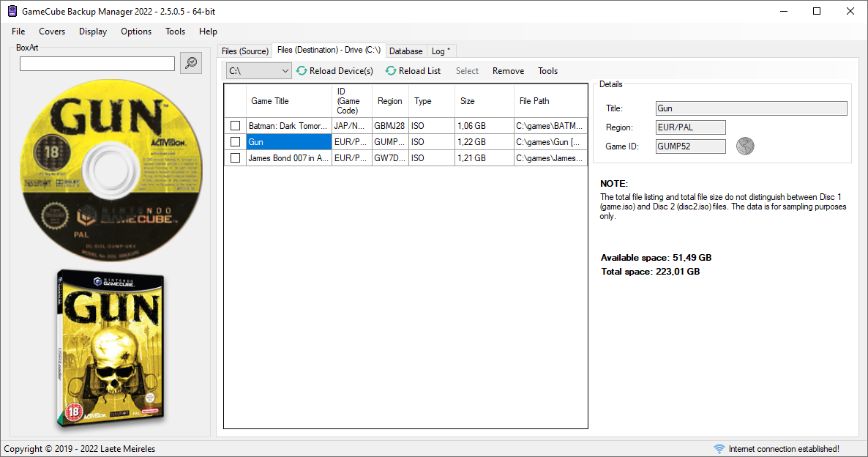Minimize the GameCube Backup Manager window

(x=783, y=11)
